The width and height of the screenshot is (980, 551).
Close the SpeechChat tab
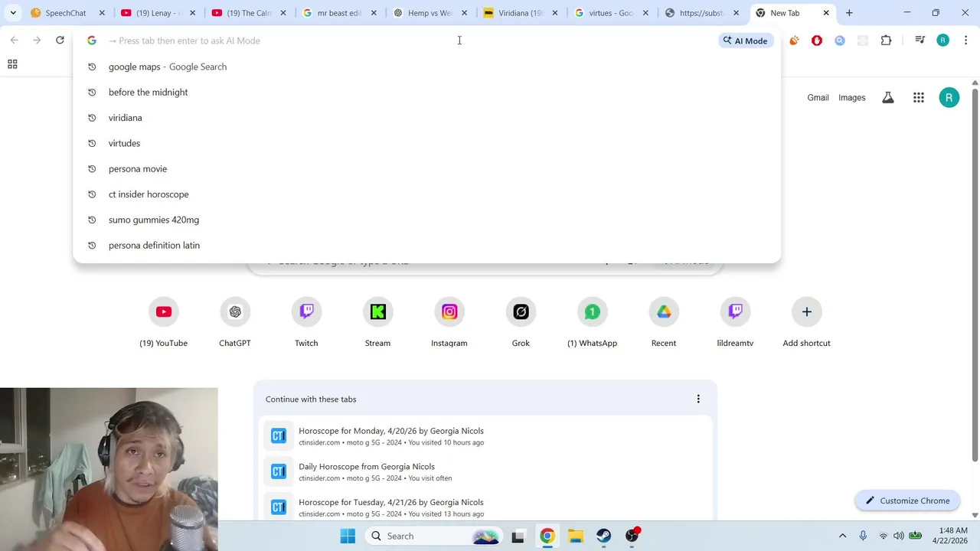point(102,13)
